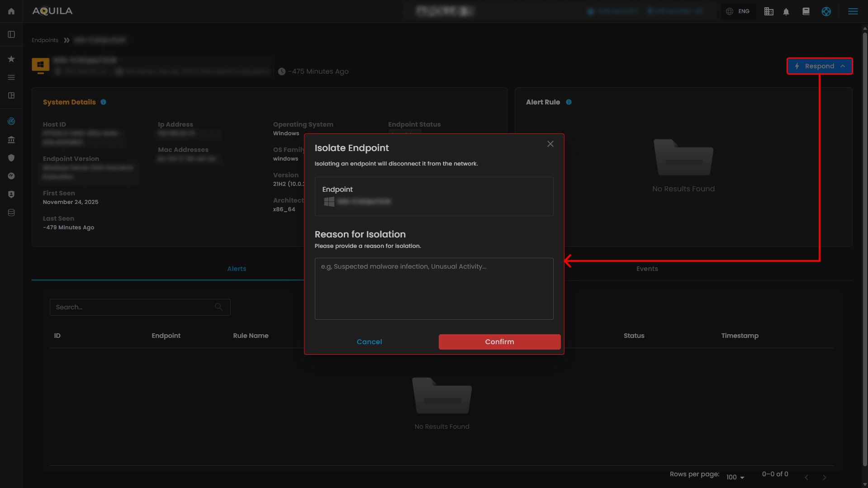The width and height of the screenshot is (868, 488).
Task: Click the Reason for Isolation text area
Action: [x=434, y=289]
